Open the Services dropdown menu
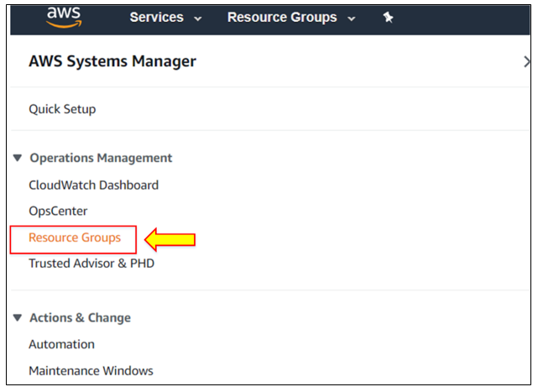Screen dimensions: 538x392 click(x=165, y=17)
